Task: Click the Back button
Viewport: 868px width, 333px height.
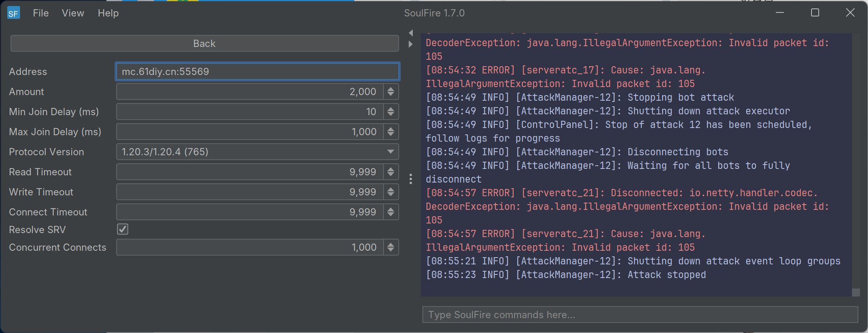Action: coord(204,43)
